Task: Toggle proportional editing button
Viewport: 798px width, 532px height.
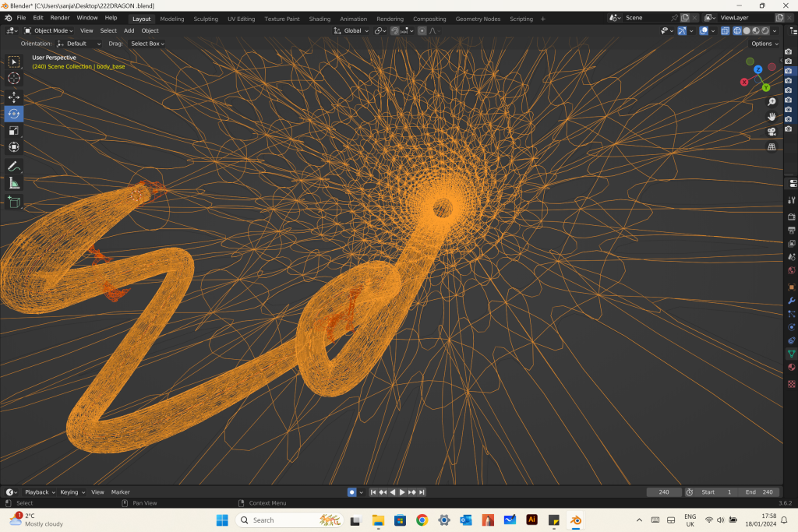Action: click(422, 31)
